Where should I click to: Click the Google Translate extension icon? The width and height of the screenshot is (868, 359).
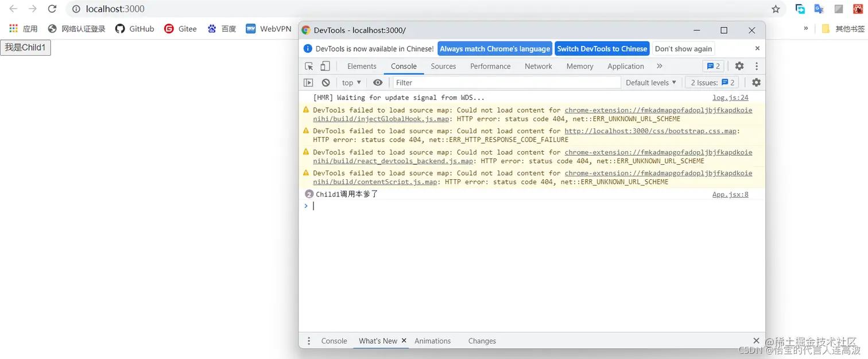819,9
